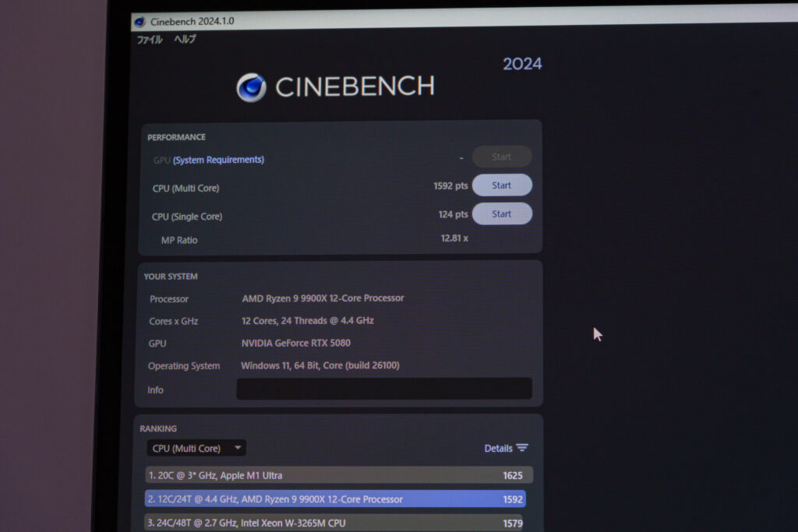
Task: Click the disabled GPU Start button
Action: 502,157
